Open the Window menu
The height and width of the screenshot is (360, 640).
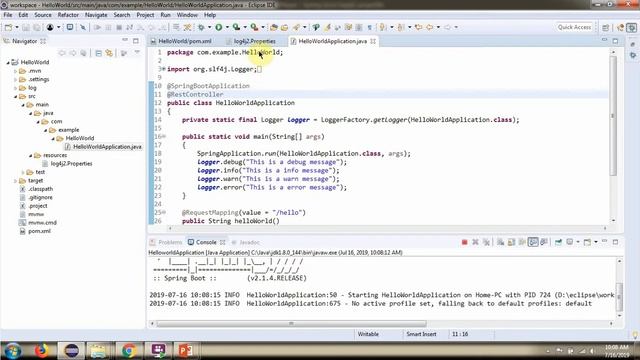click(x=187, y=15)
